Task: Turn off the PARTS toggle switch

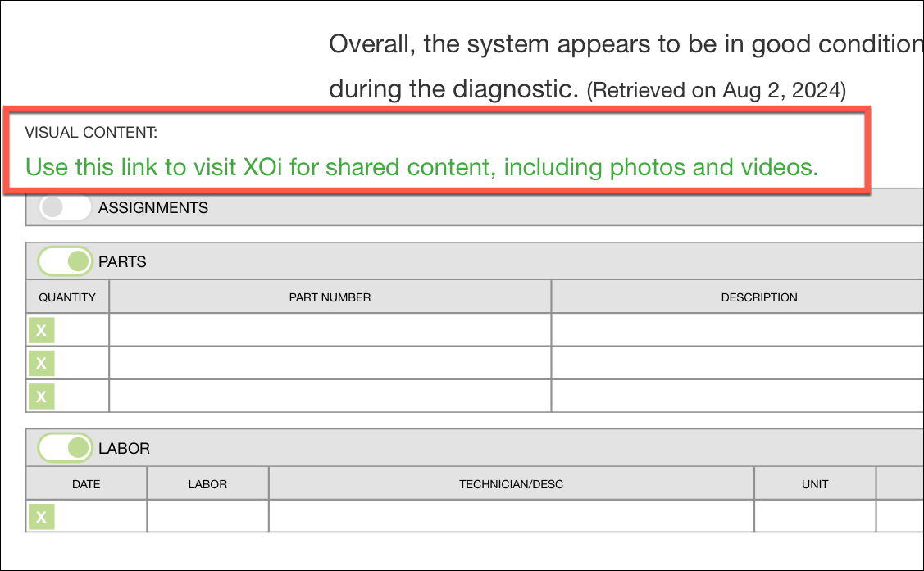Action: click(65, 261)
